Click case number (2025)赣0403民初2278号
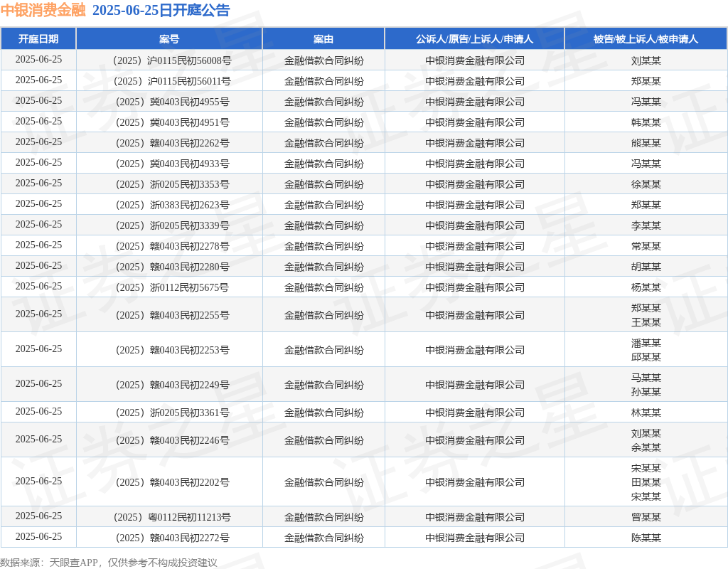 tap(172, 246)
